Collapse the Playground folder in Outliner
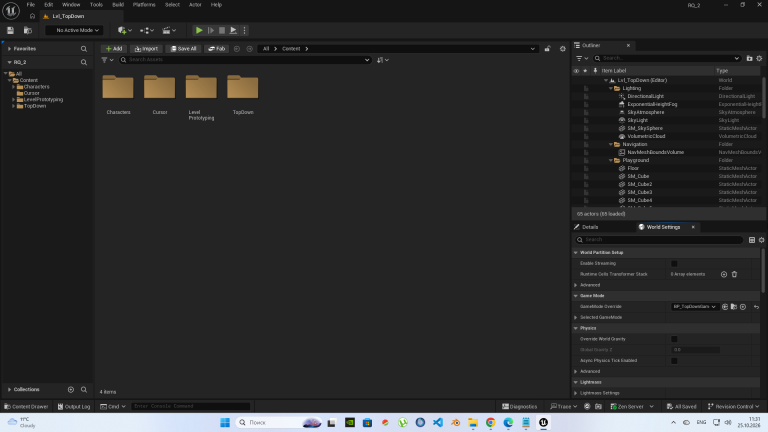Image resolution: width=768 pixels, height=432 pixels. [x=611, y=160]
